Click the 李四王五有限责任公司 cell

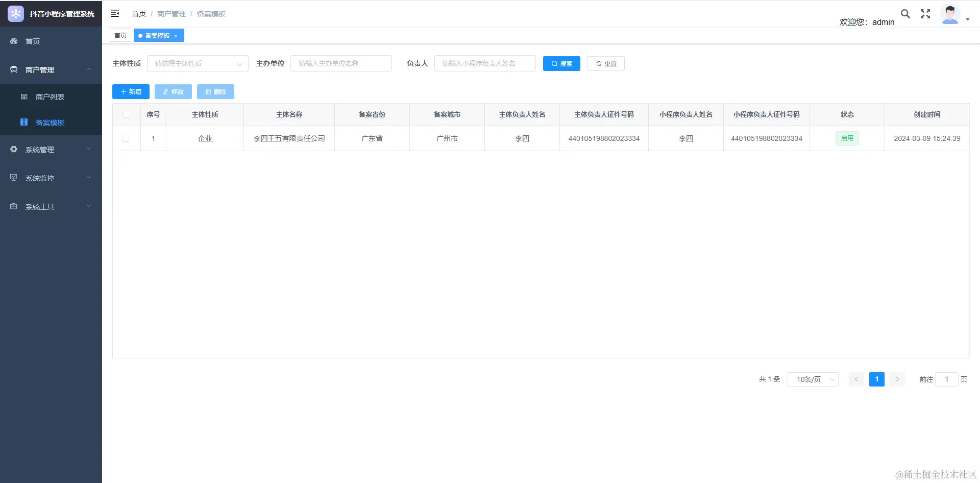(x=289, y=138)
